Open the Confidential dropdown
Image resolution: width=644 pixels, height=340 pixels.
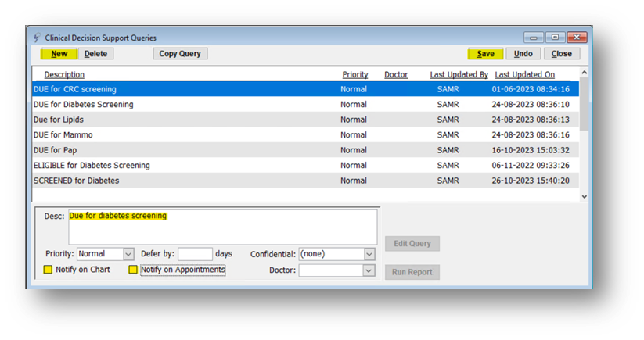tap(369, 254)
